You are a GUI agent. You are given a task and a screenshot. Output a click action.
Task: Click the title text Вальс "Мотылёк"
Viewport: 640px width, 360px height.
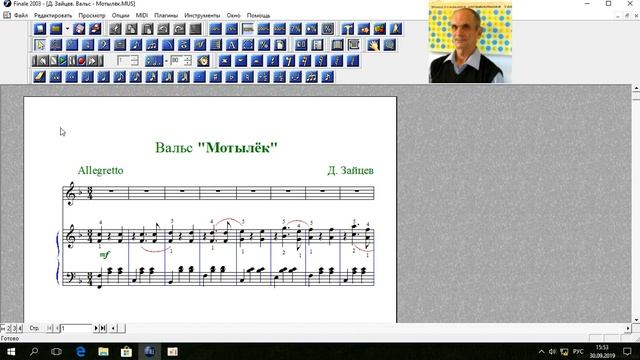(x=216, y=147)
